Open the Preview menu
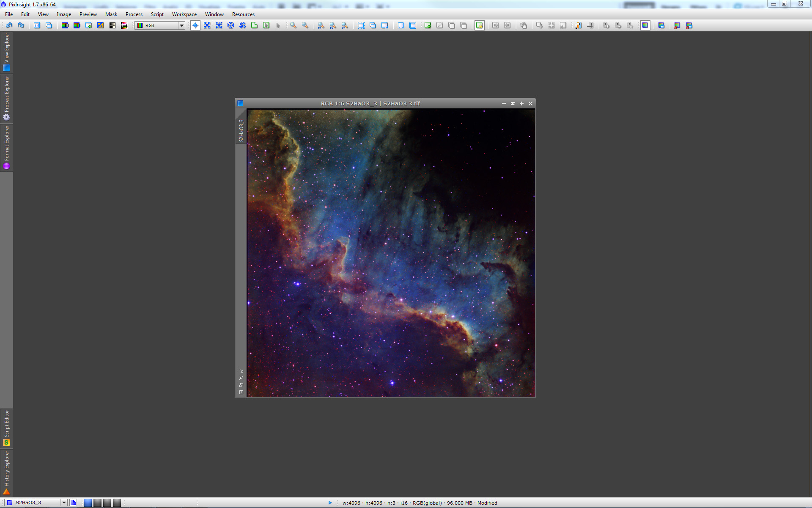This screenshot has width=812, height=508. point(88,14)
